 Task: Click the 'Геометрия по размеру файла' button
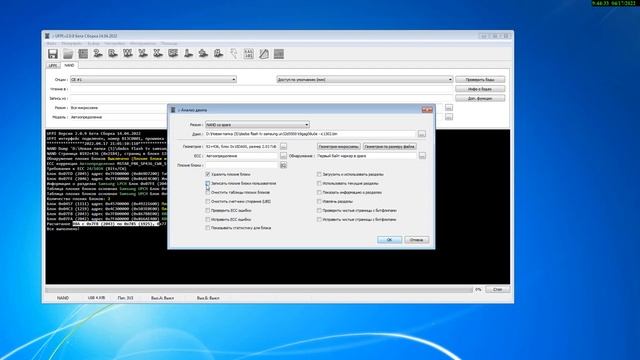[x=389, y=146]
